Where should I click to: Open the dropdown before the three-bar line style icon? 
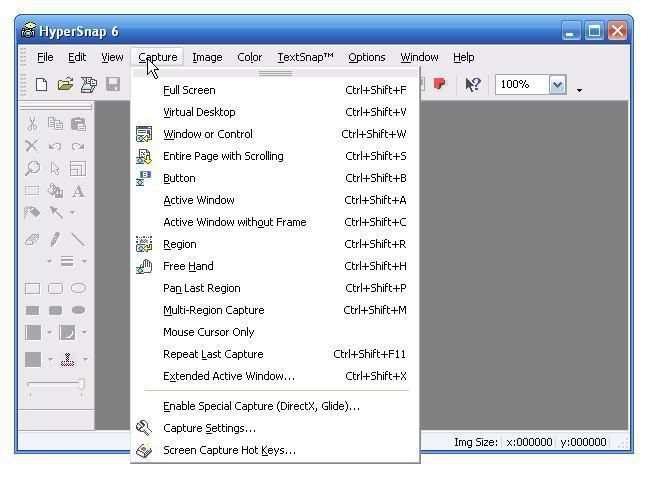point(49,261)
